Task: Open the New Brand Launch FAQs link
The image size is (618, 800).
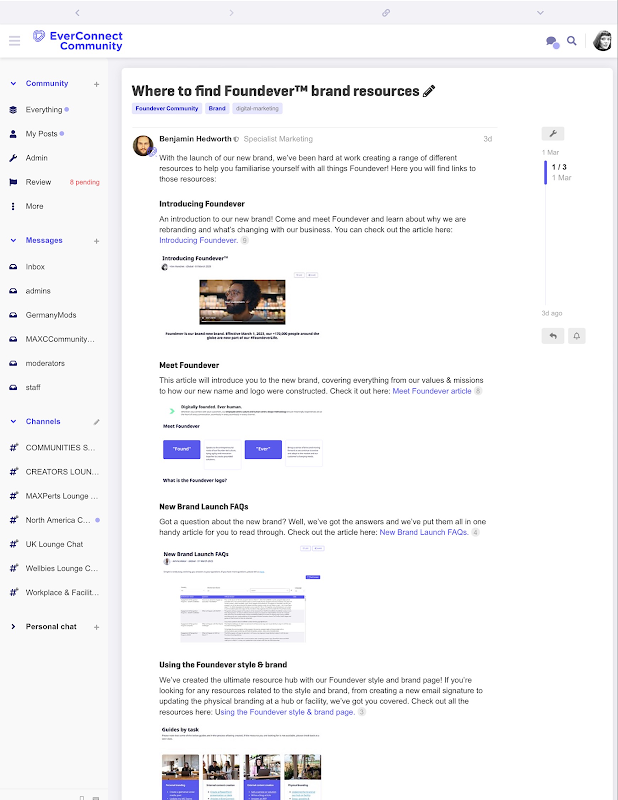Action: pos(424,532)
